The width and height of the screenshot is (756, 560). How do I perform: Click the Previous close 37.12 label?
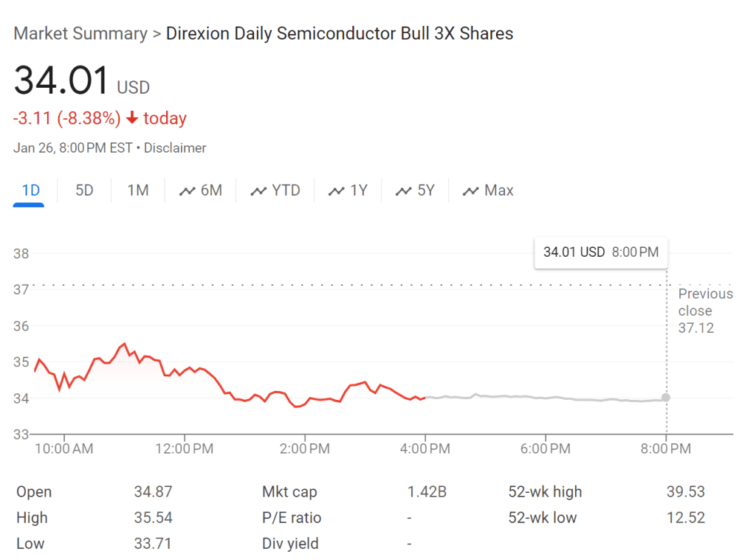(x=705, y=311)
